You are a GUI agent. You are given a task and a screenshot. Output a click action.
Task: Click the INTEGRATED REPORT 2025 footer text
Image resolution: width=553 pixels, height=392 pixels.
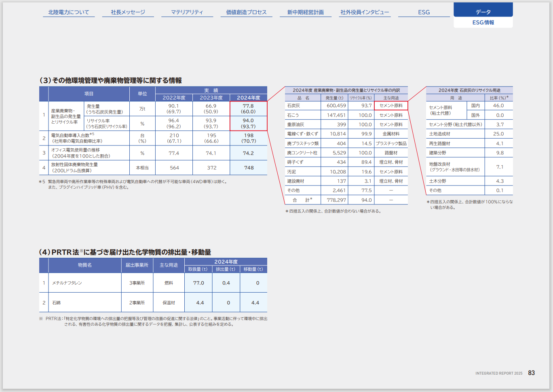[498, 373]
